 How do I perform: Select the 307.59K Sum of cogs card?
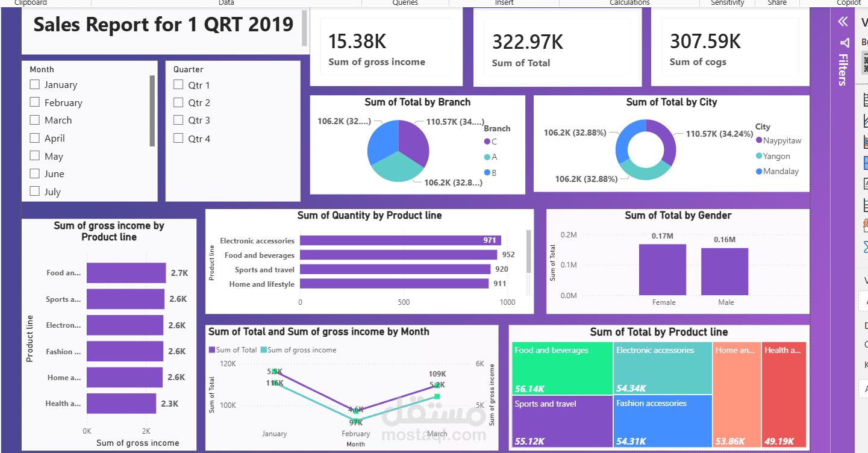point(730,46)
